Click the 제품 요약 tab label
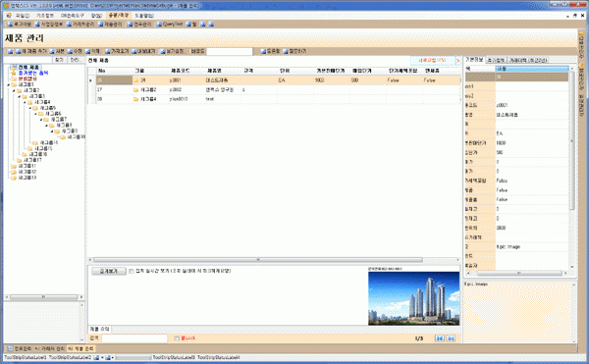 pos(99,329)
